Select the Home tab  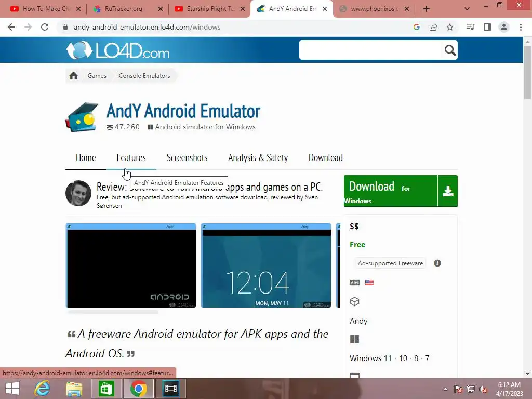click(x=86, y=158)
